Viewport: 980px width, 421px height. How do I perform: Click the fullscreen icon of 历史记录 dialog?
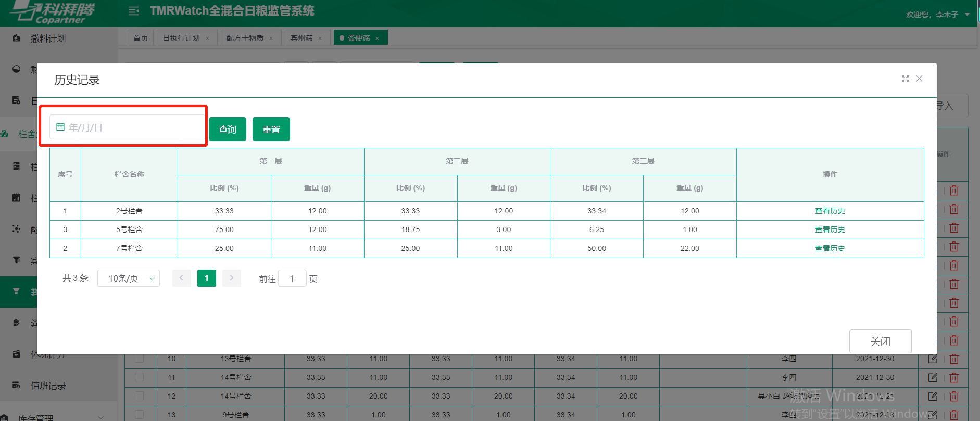pos(906,79)
